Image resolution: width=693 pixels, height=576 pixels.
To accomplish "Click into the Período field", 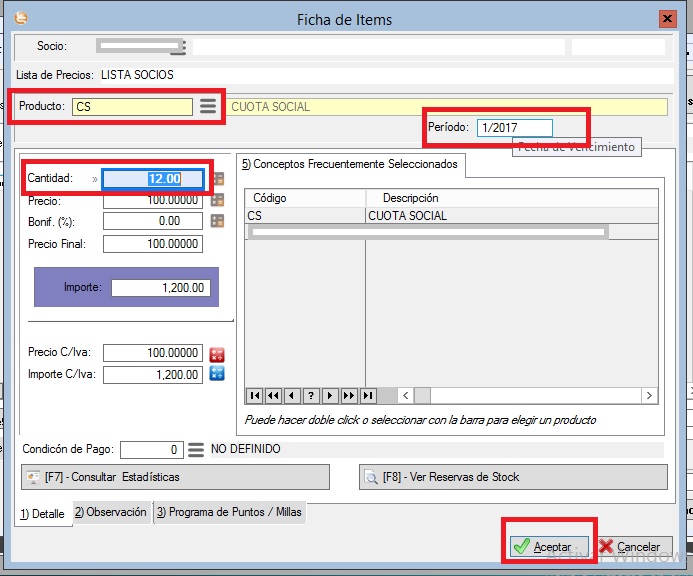I will pyautogui.click(x=514, y=128).
